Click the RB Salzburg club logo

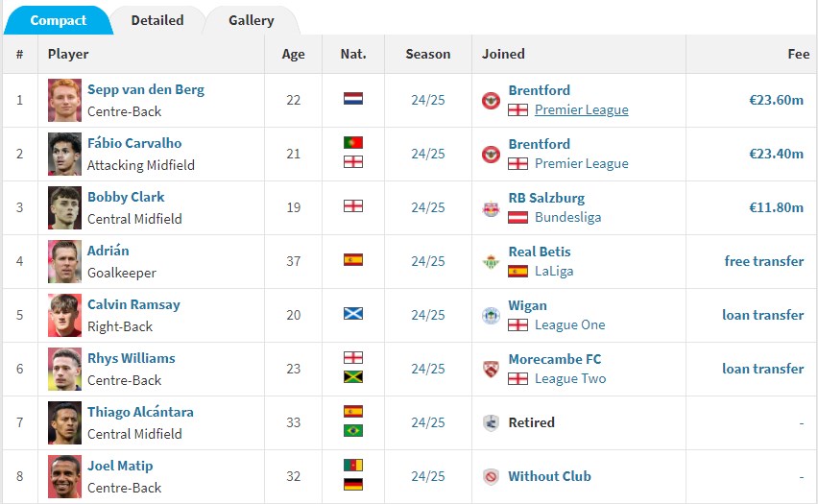tap(492, 207)
